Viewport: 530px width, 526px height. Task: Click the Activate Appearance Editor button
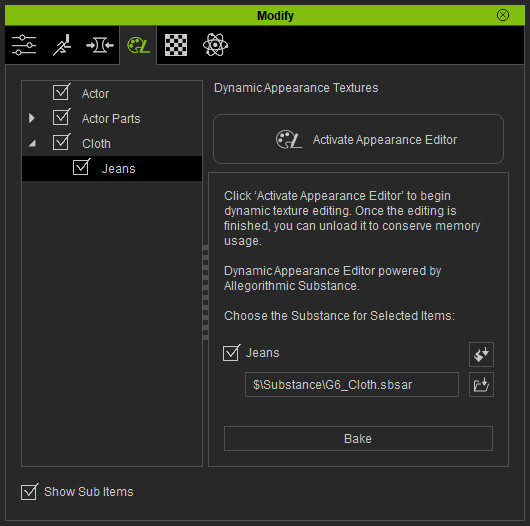tap(358, 139)
